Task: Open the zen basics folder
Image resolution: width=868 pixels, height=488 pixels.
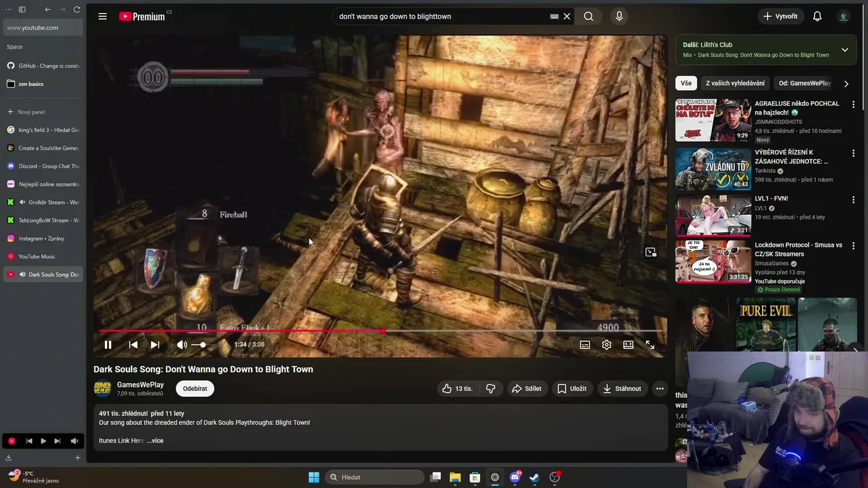Action: tap(43, 84)
